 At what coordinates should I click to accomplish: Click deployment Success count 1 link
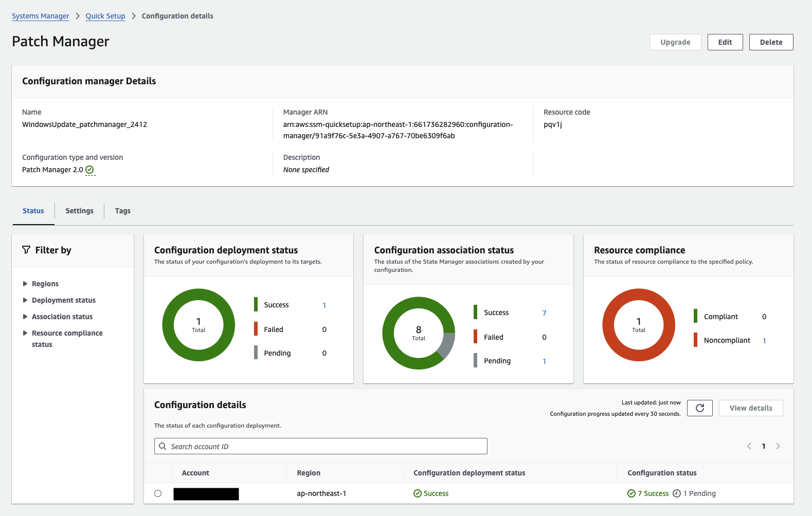324,305
